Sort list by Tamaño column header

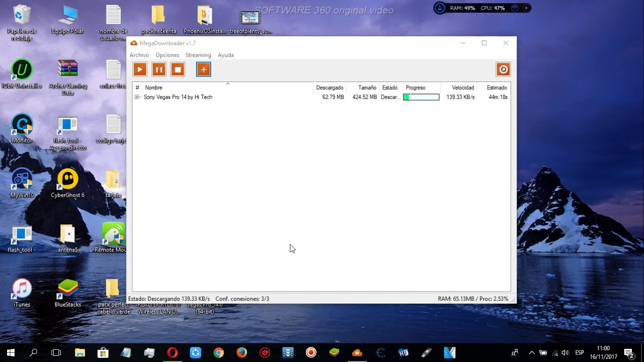(363, 87)
